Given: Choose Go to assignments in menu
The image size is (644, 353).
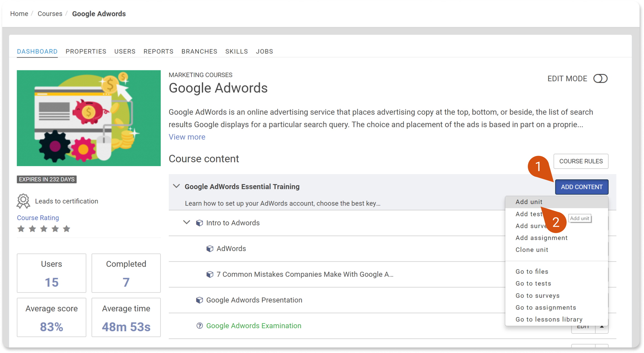Looking at the screenshot, I should click(556, 308).
